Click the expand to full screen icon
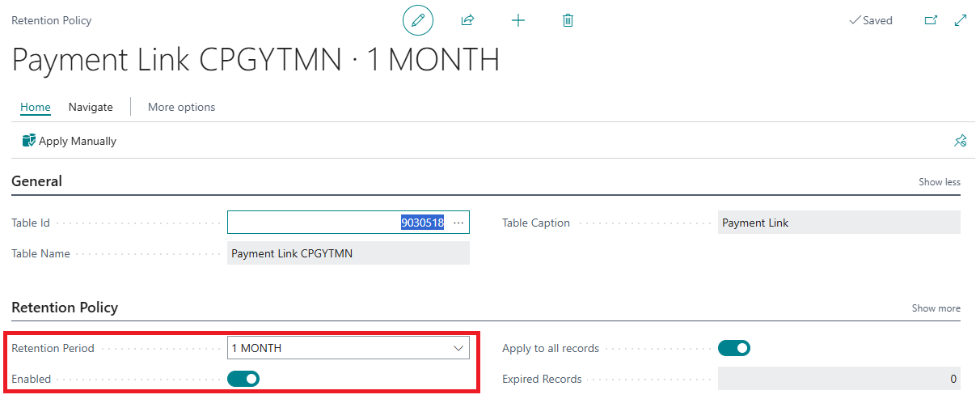The image size is (980, 399). [961, 20]
